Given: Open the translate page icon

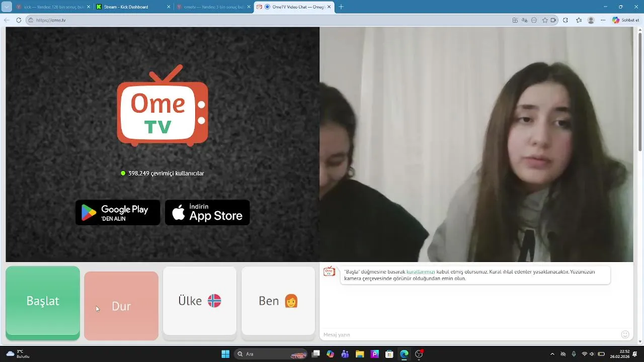Looking at the screenshot, I should 524,20.
